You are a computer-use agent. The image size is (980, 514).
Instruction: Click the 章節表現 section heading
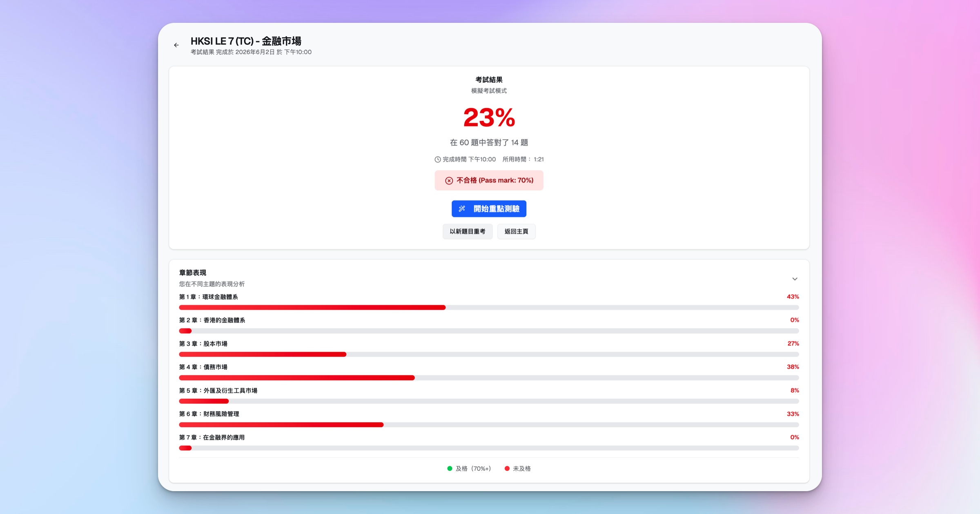click(x=193, y=273)
